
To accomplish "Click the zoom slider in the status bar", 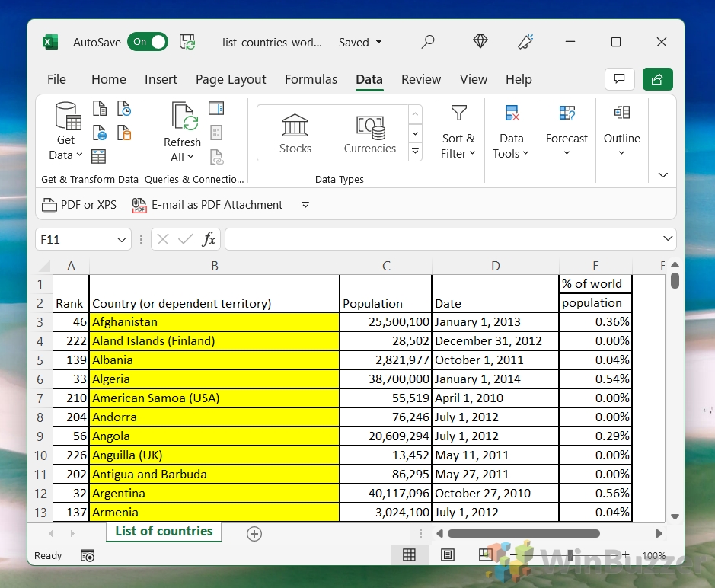I will point(570,555).
